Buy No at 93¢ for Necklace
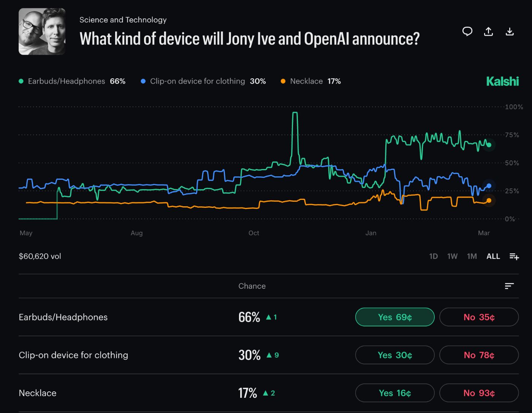The height and width of the screenshot is (413, 532). click(479, 393)
